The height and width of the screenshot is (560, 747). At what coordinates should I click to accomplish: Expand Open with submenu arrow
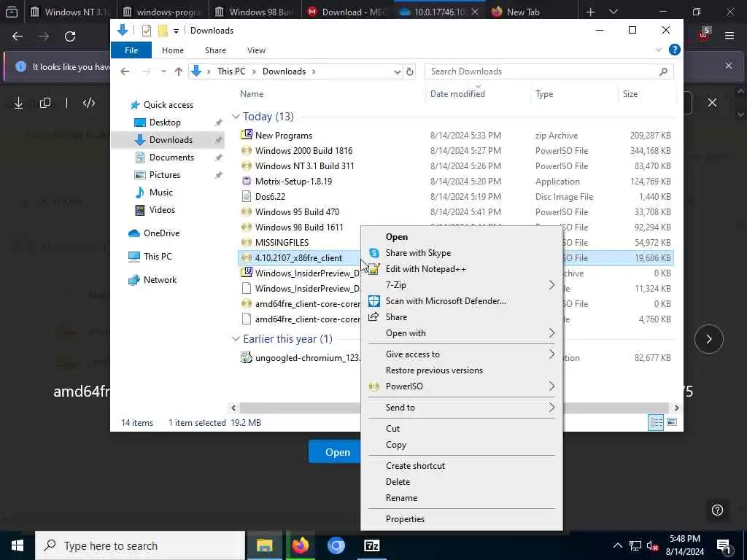coord(551,332)
